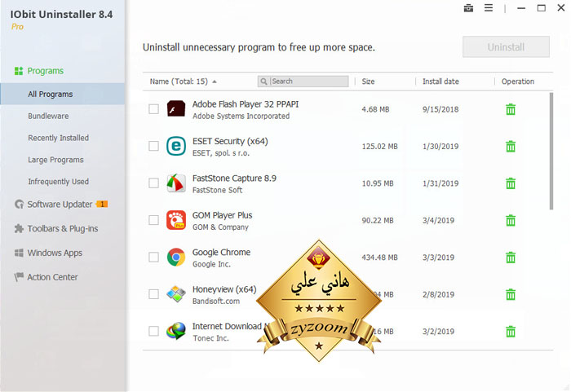Sort list by Size column header
571x392 pixels.
(x=368, y=81)
